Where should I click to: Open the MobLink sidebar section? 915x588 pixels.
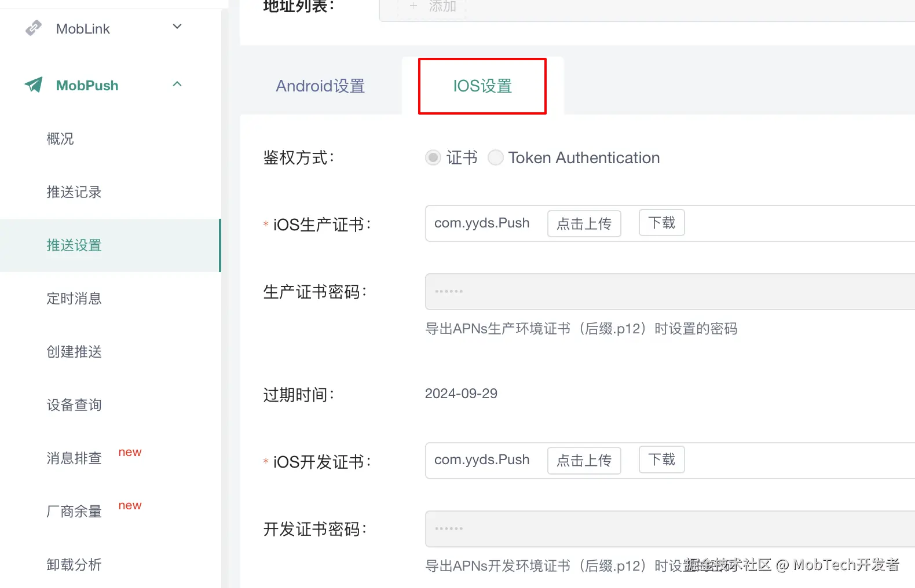tap(110, 28)
